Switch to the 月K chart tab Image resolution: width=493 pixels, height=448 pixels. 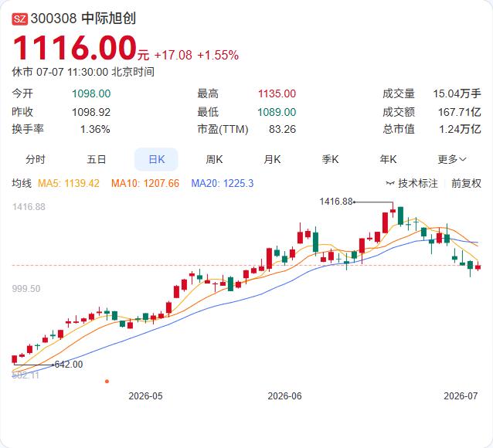(272, 159)
